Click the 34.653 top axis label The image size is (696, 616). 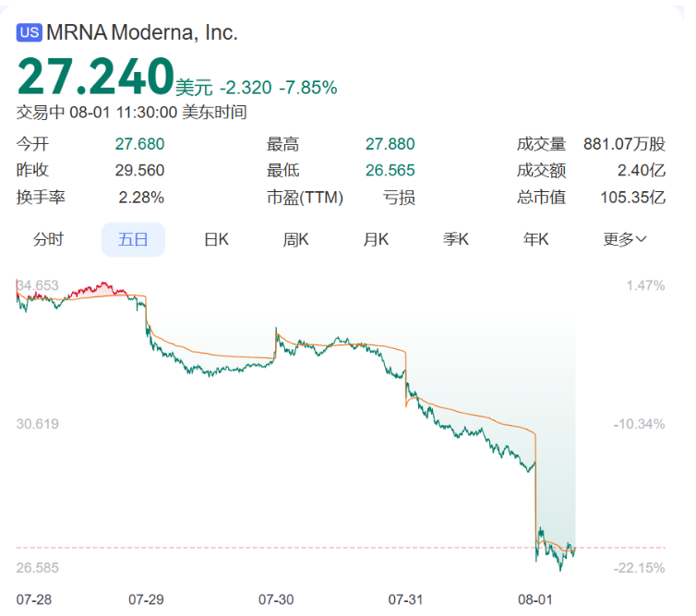coord(38,285)
